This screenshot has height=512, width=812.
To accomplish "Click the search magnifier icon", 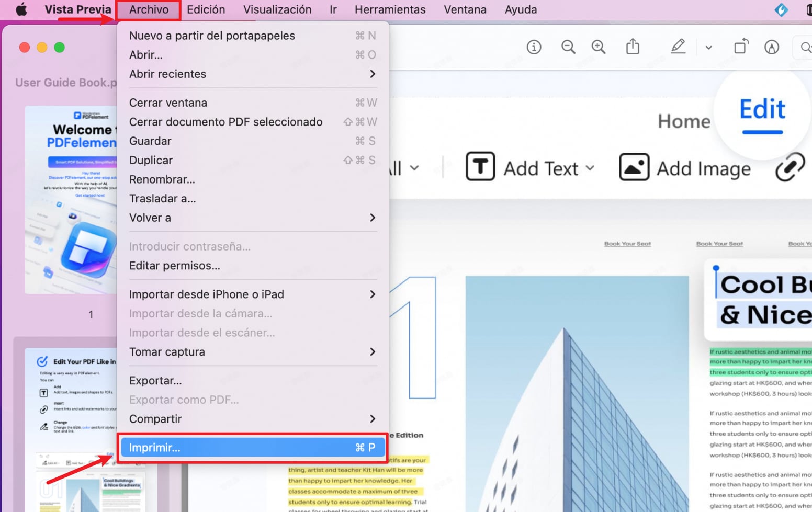I will click(806, 48).
